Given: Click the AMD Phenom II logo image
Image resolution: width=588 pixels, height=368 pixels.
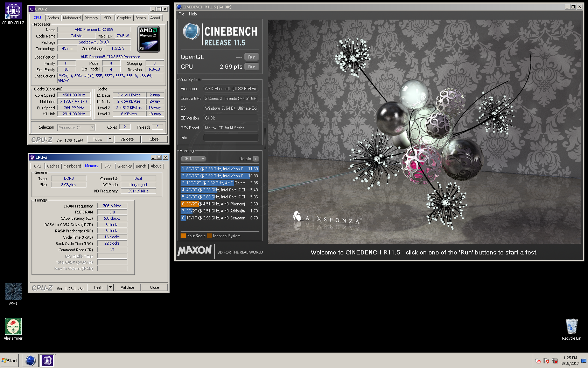Looking at the screenshot, I should (149, 39).
